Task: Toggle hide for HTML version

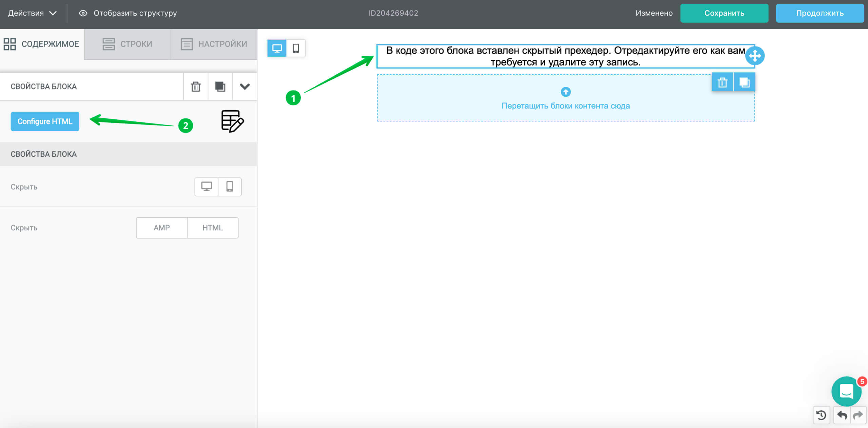Action: coord(213,228)
